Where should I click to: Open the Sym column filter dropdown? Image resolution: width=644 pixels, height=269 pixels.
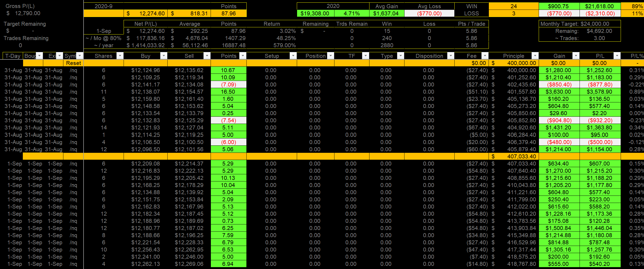(x=80, y=56)
